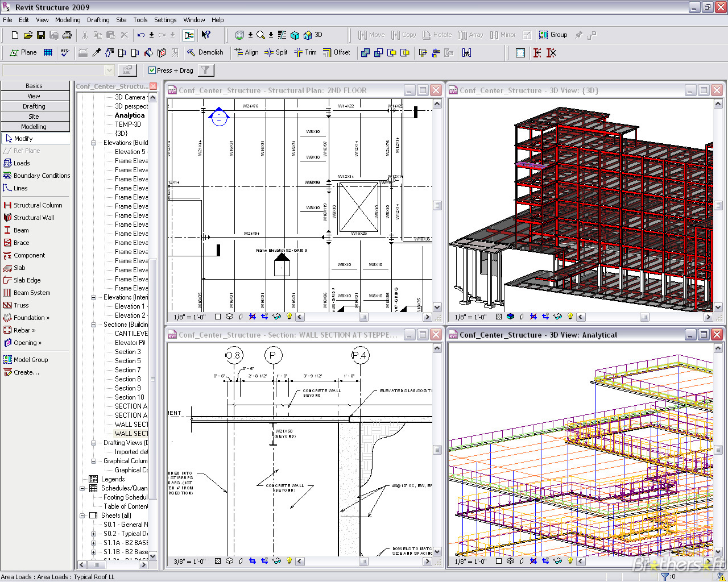
Task: Open the type selector dropdown
Action: click(x=109, y=70)
